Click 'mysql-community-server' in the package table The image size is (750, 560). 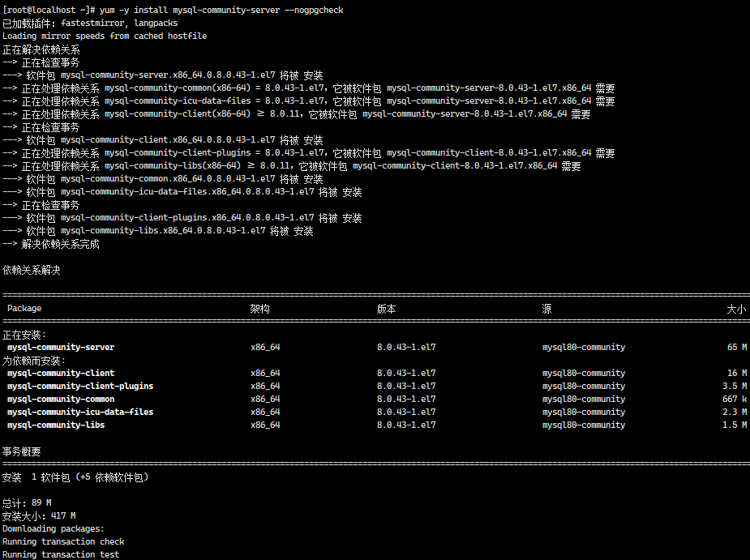[x=61, y=347]
